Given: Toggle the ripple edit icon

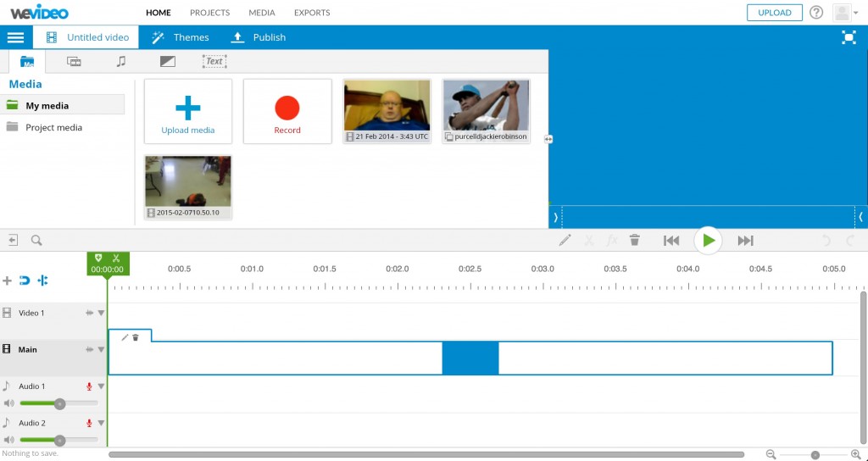Looking at the screenshot, I should [x=42, y=280].
